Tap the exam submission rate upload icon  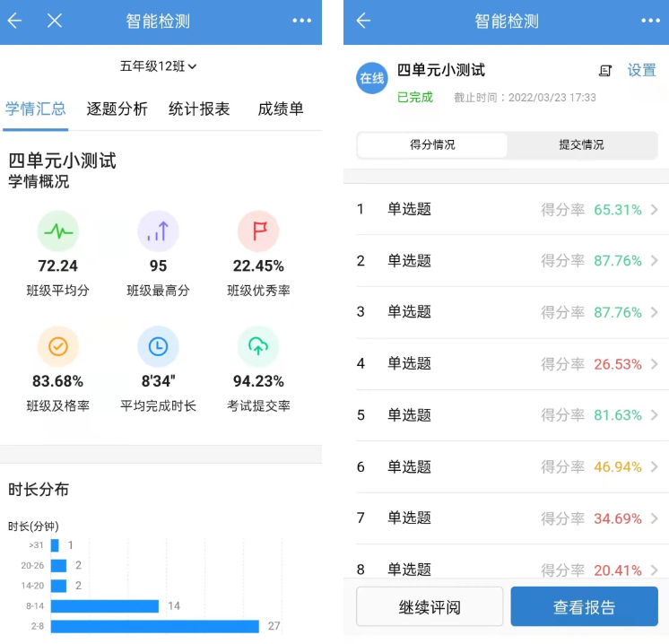point(258,346)
